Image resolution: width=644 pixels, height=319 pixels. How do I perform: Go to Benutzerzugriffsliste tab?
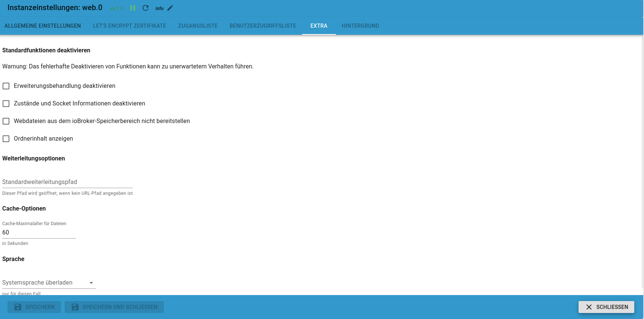(x=263, y=26)
